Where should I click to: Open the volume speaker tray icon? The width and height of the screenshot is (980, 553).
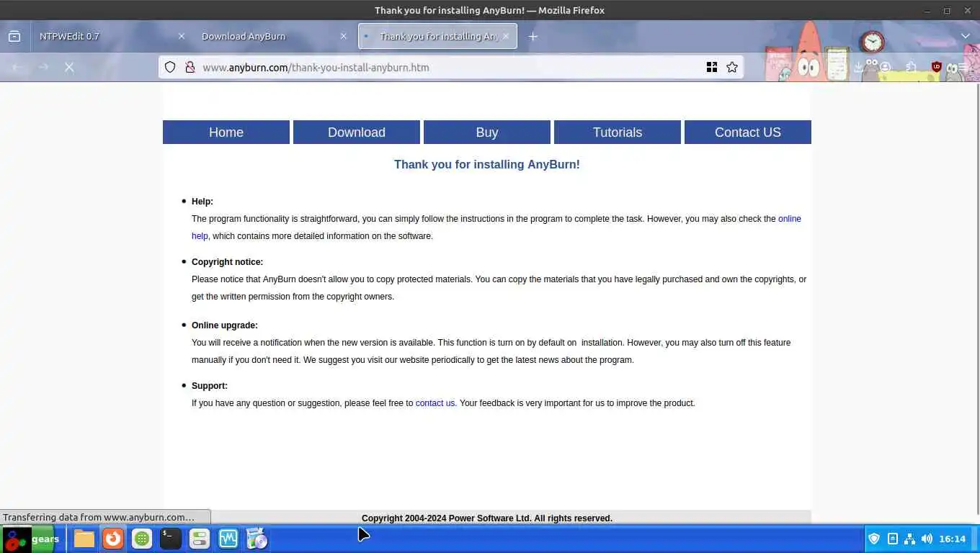927,539
